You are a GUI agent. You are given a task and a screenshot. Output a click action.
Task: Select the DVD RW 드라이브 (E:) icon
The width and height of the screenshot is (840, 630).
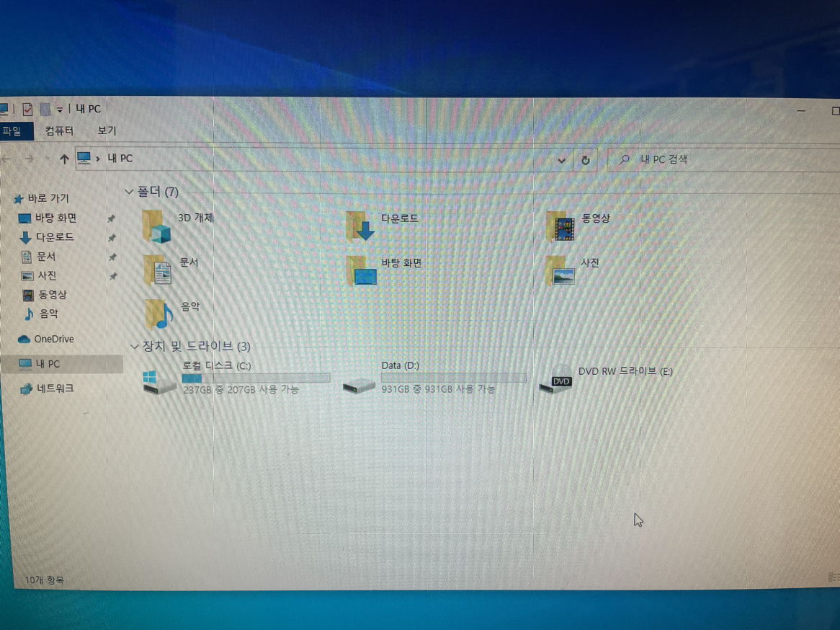tap(556, 380)
